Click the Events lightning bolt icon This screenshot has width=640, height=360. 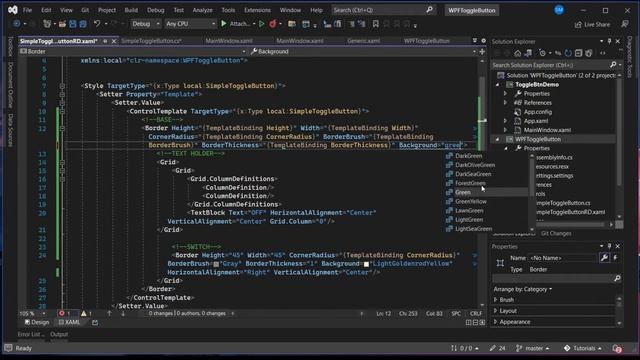click(x=615, y=258)
